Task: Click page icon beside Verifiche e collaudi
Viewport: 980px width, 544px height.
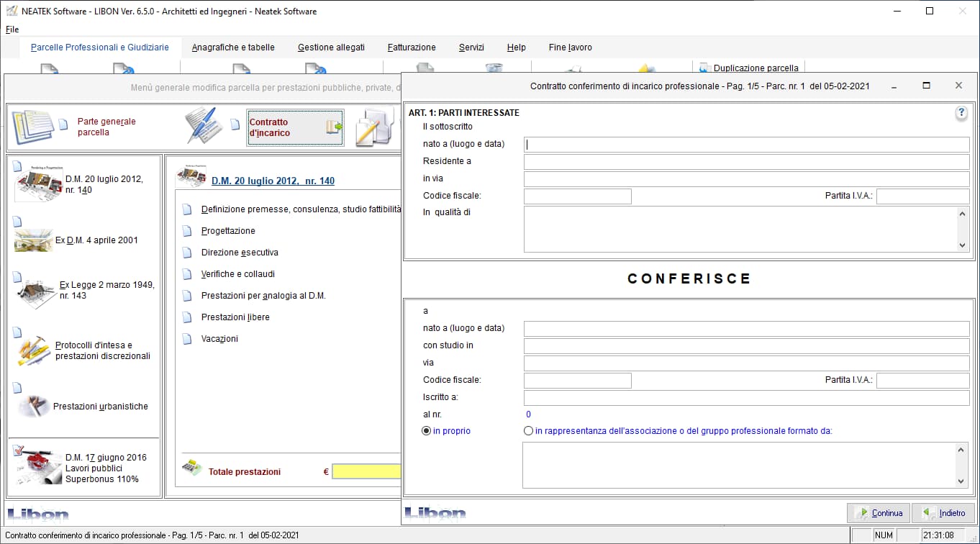Action: [187, 274]
